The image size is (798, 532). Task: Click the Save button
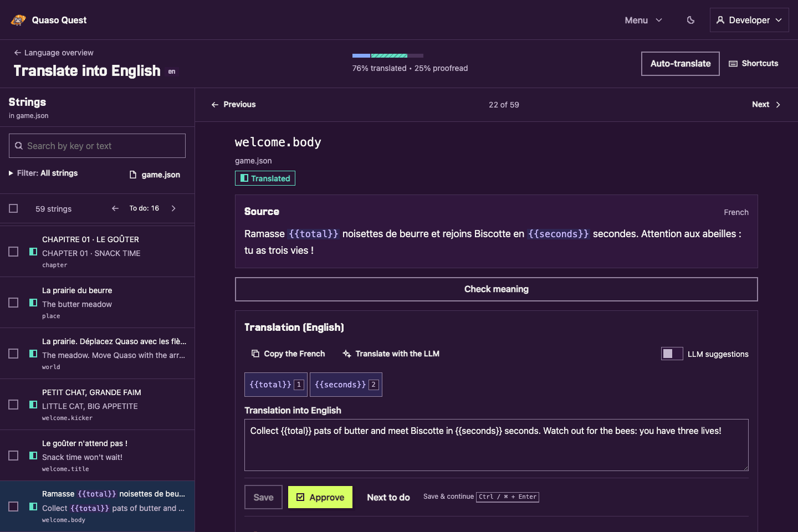pyautogui.click(x=263, y=497)
